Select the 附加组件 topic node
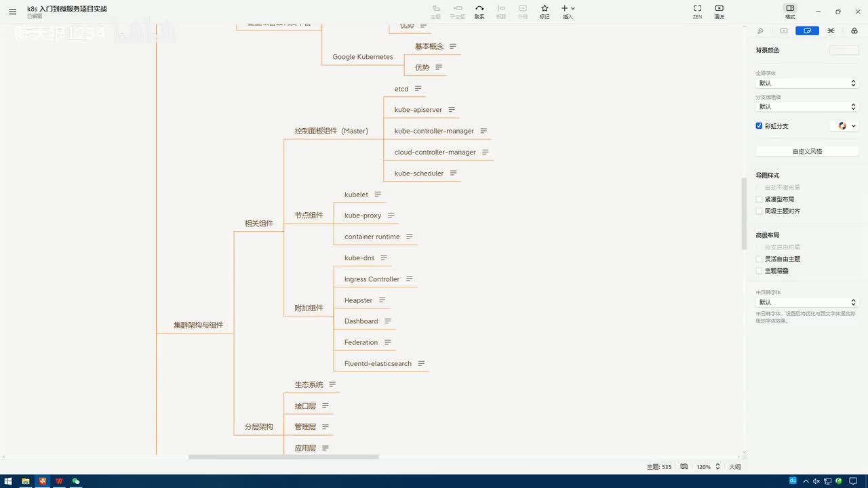868x488 pixels. pyautogui.click(x=309, y=308)
